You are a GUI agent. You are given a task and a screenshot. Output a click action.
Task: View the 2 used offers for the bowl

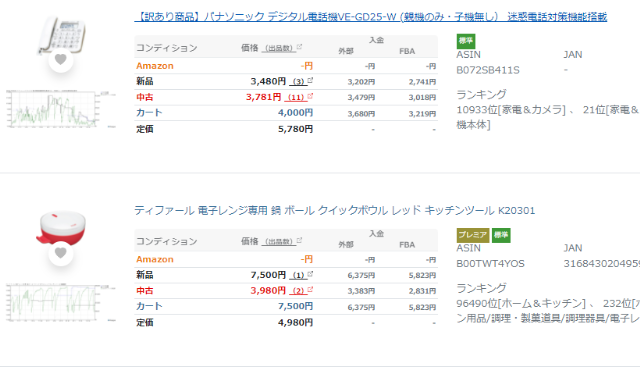click(298, 291)
